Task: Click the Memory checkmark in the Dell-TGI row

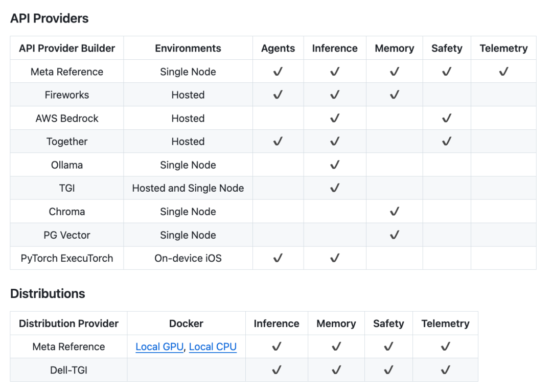Action: (336, 370)
